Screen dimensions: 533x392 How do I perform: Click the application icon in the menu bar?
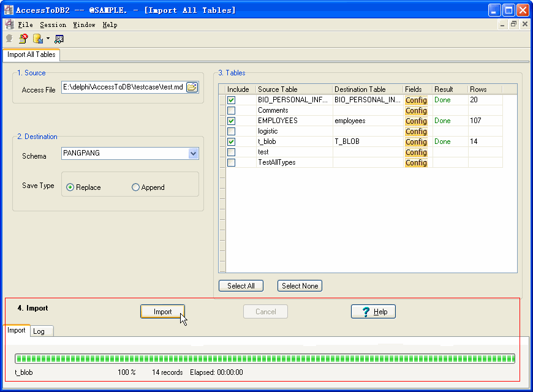point(10,24)
